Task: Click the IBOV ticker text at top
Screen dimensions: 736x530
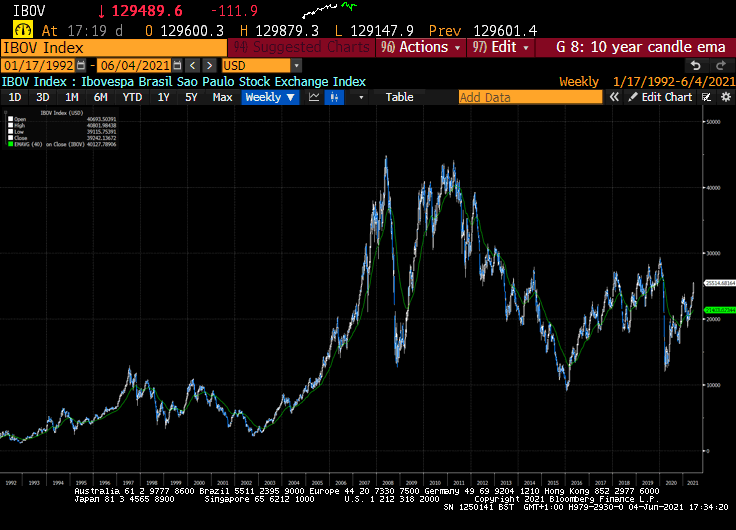Action: pos(29,11)
